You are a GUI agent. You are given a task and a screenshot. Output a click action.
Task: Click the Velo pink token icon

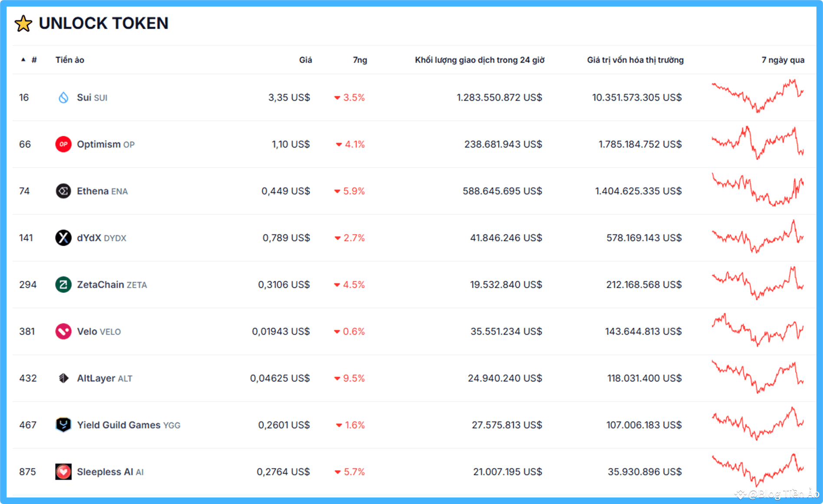[63, 331]
